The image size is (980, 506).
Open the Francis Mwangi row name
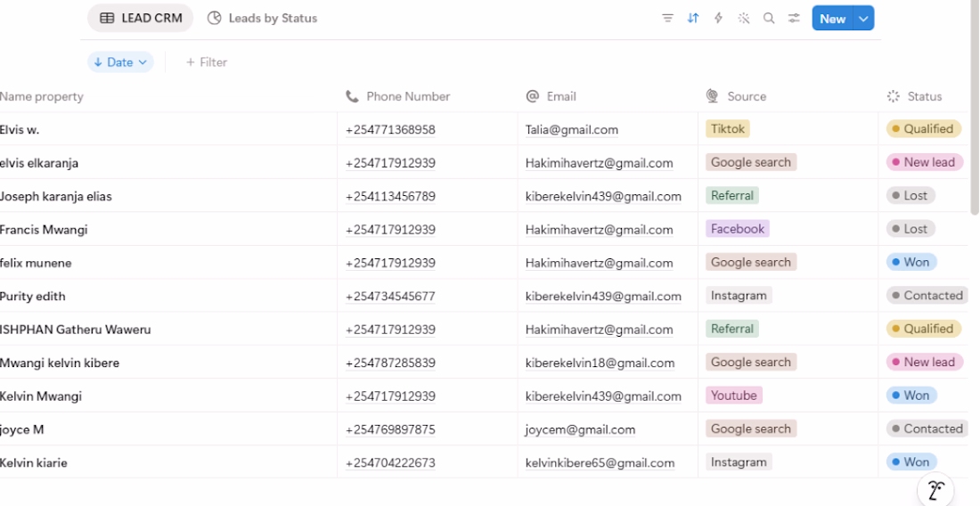coord(44,229)
